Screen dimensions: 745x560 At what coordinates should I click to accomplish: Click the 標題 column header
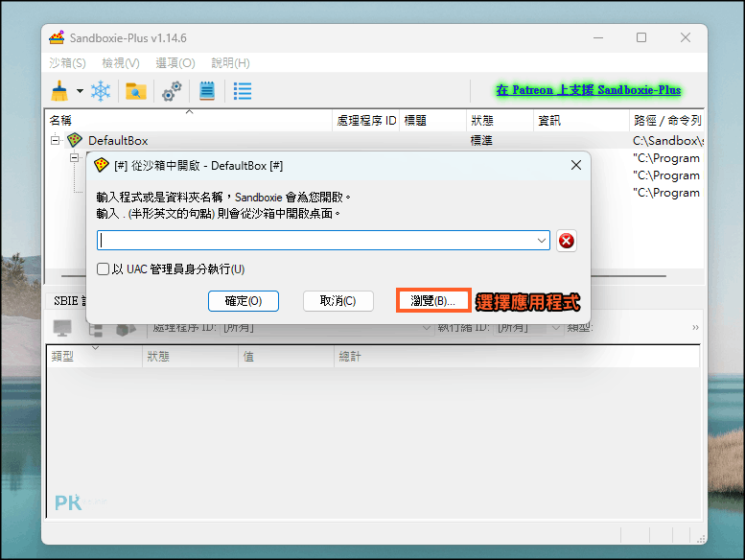pos(432,121)
